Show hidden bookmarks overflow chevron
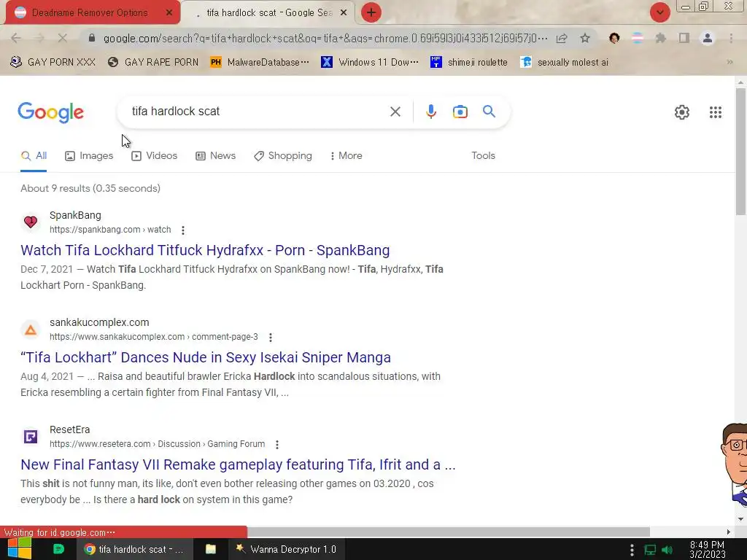The height and width of the screenshot is (560, 747). click(x=729, y=62)
